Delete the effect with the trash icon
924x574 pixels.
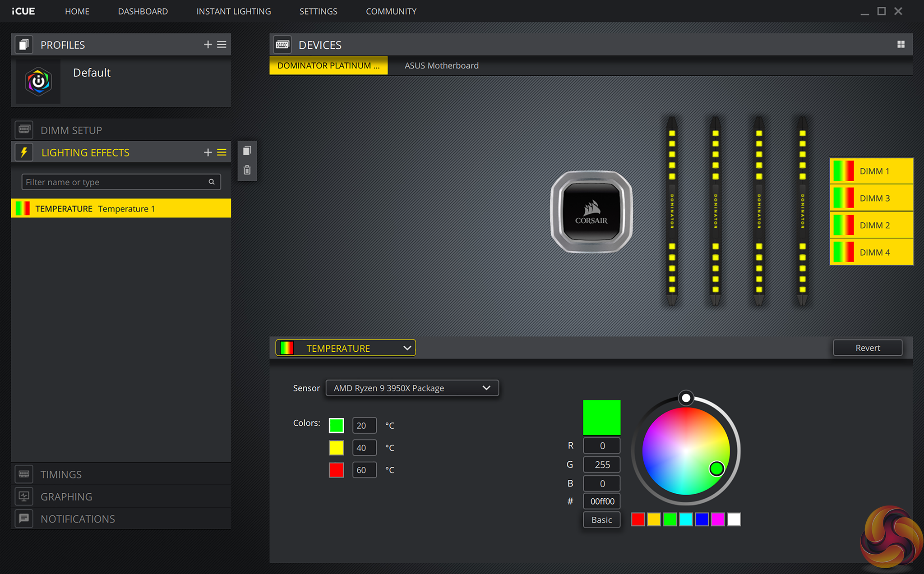(247, 170)
